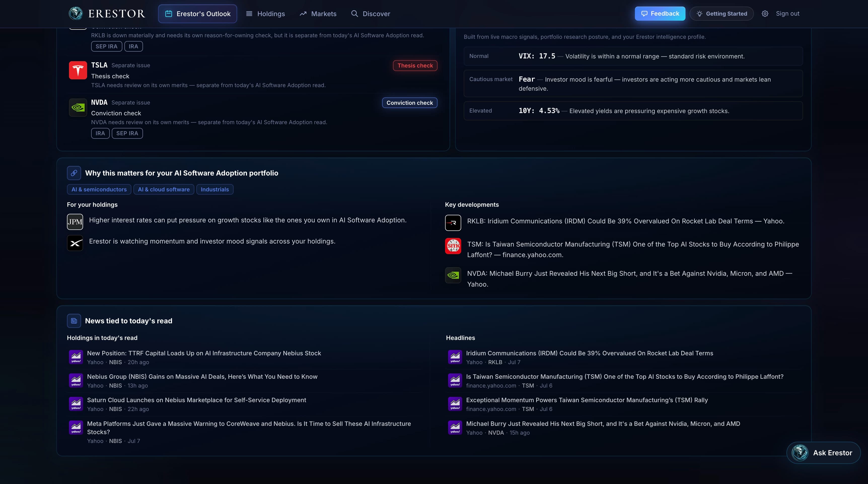Click the link icon beside Why this matters

(x=74, y=173)
